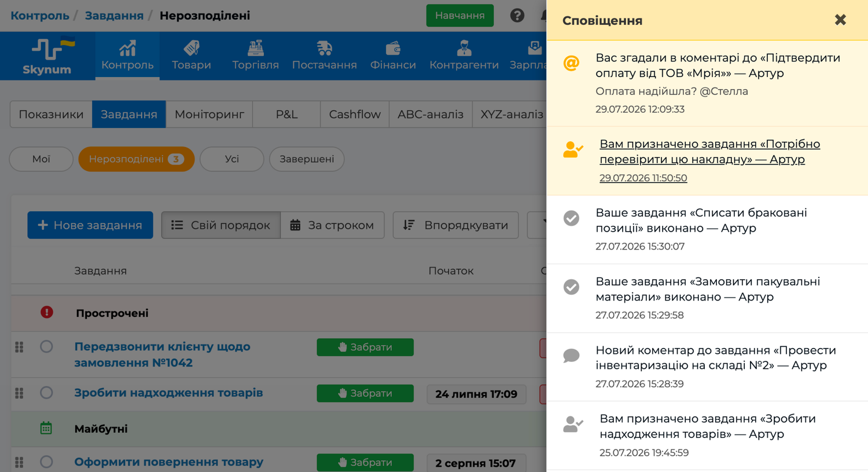Click the Завдання column header

point(100,270)
